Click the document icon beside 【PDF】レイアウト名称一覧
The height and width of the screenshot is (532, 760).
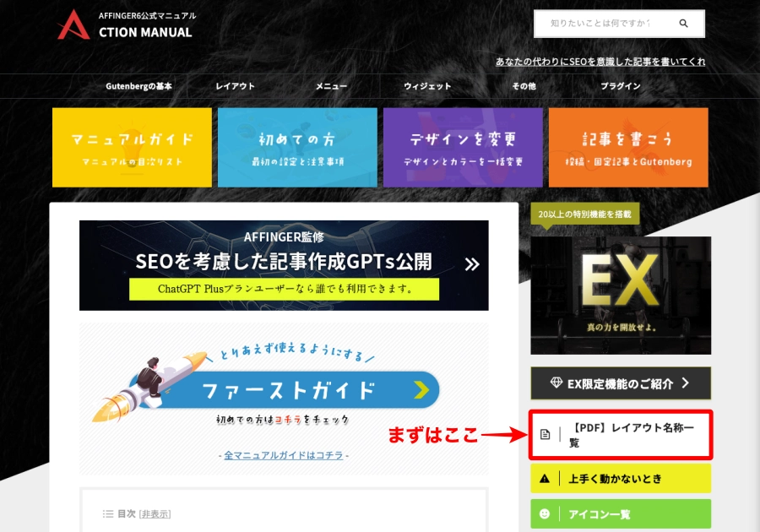click(546, 434)
